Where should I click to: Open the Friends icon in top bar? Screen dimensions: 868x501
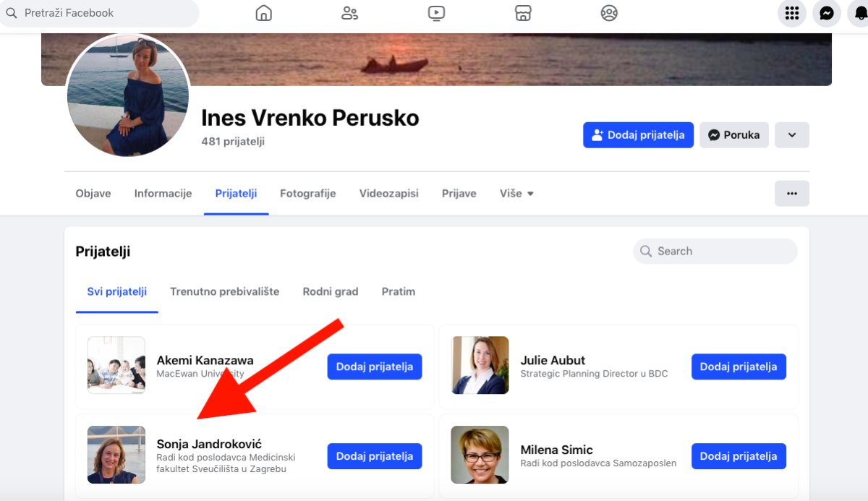point(350,13)
